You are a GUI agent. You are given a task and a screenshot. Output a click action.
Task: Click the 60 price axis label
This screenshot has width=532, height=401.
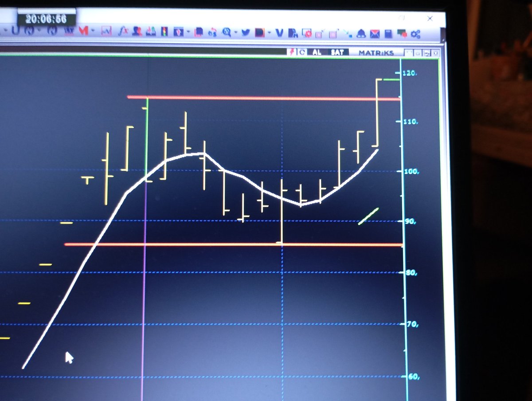(413, 377)
